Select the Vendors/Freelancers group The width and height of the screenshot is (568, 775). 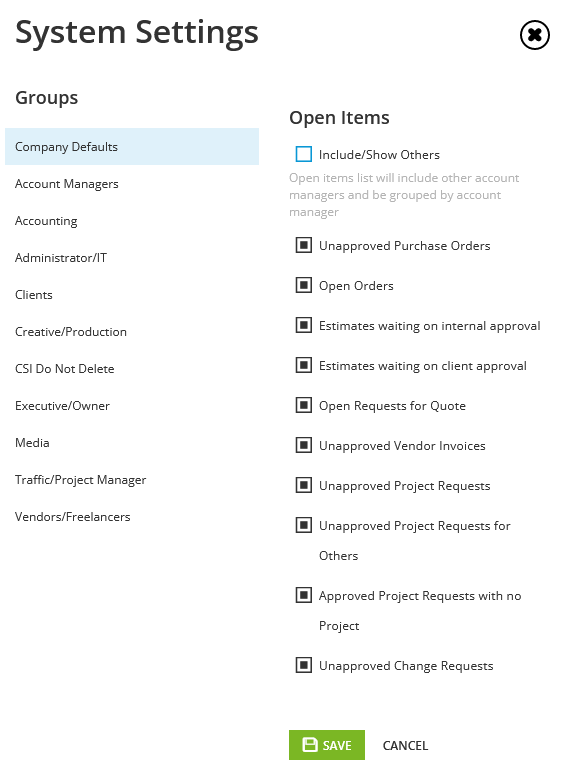[x=132, y=517]
